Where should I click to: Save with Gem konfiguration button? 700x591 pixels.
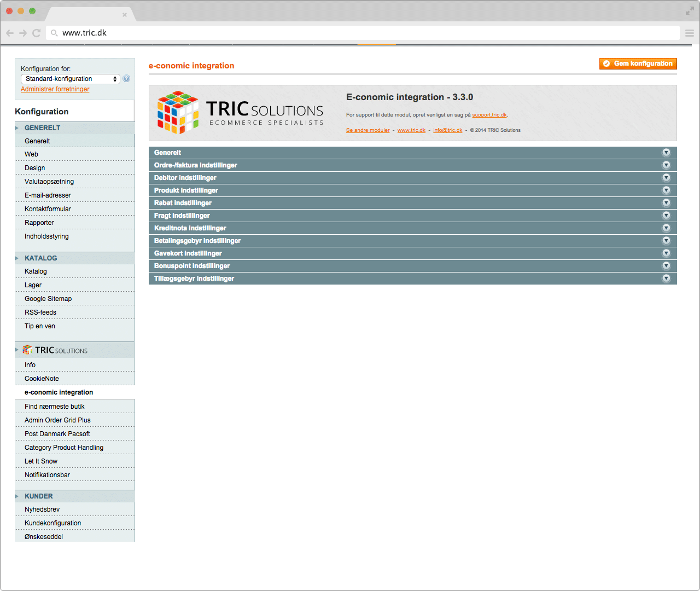[x=638, y=63]
